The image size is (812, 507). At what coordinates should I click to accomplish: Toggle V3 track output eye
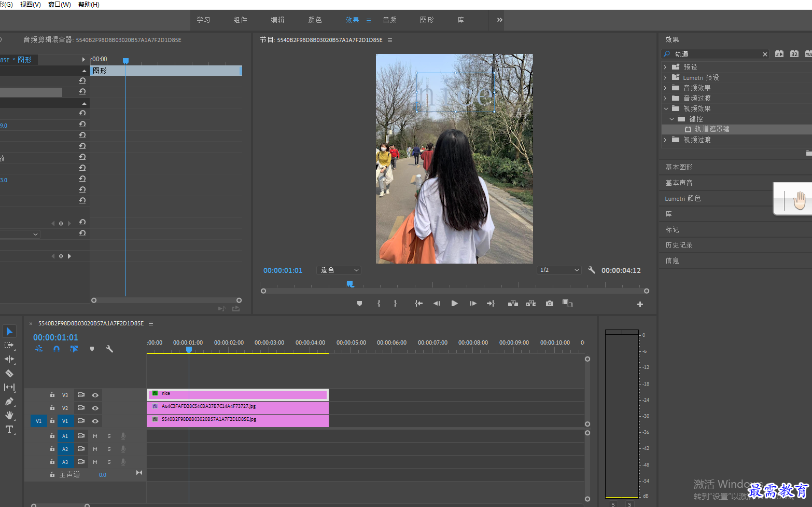pos(95,395)
